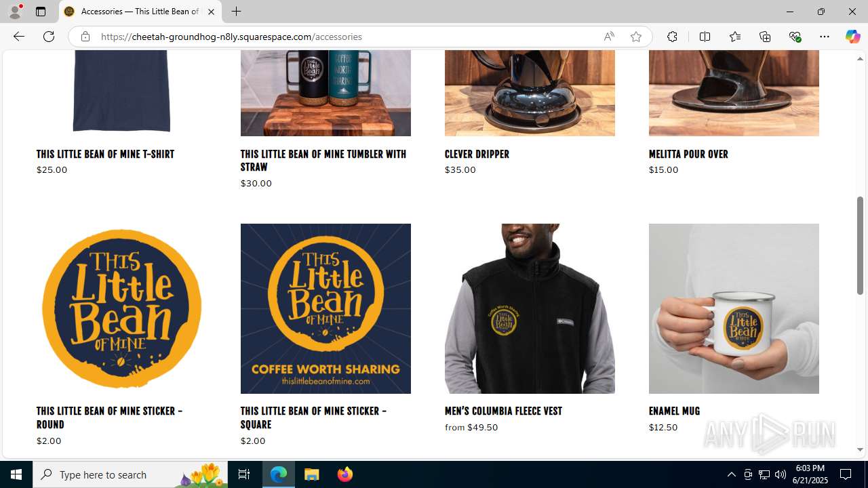
Task: Open a new browser tab
Action: click(x=236, y=12)
